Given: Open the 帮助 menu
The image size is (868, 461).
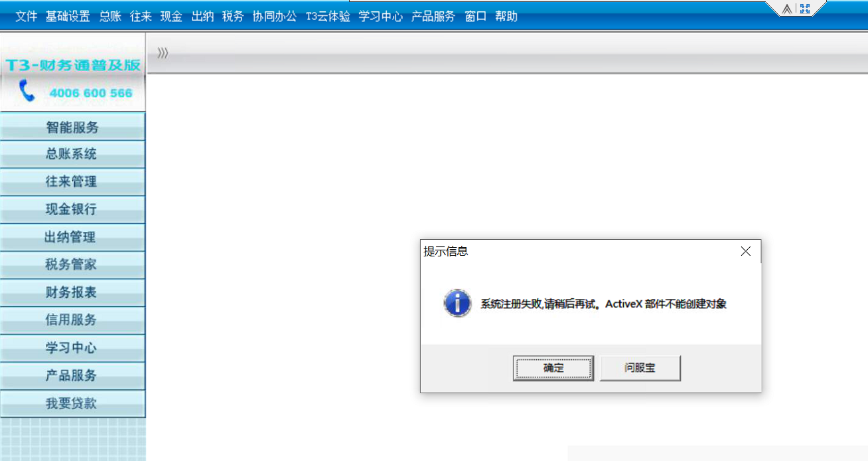Looking at the screenshot, I should click(x=506, y=17).
